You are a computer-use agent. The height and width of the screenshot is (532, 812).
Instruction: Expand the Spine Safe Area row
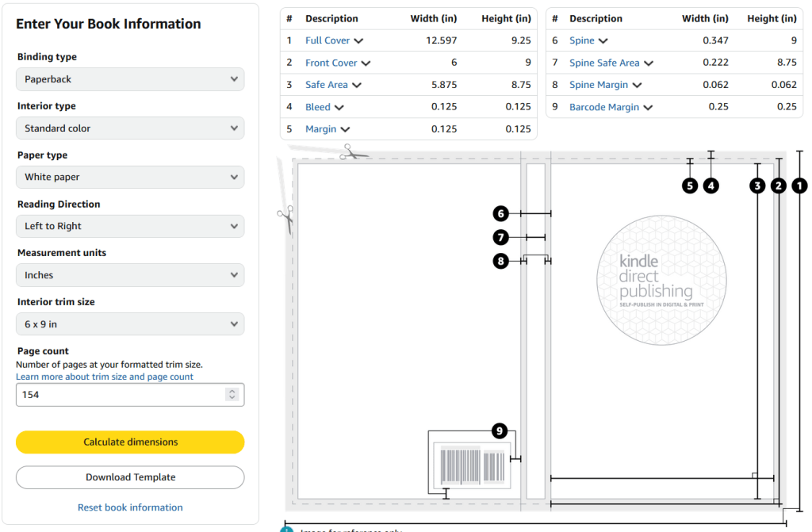coord(611,63)
